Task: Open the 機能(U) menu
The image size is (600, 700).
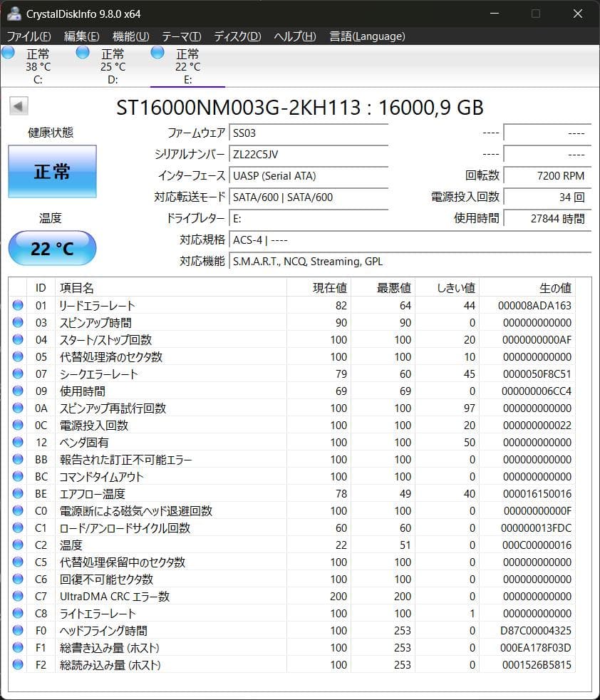Action: click(x=130, y=36)
